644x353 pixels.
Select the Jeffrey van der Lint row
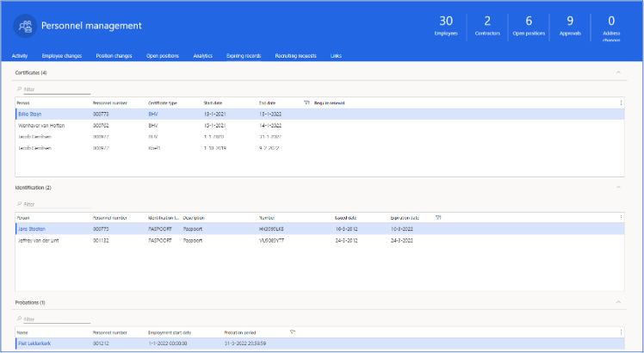coord(320,240)
